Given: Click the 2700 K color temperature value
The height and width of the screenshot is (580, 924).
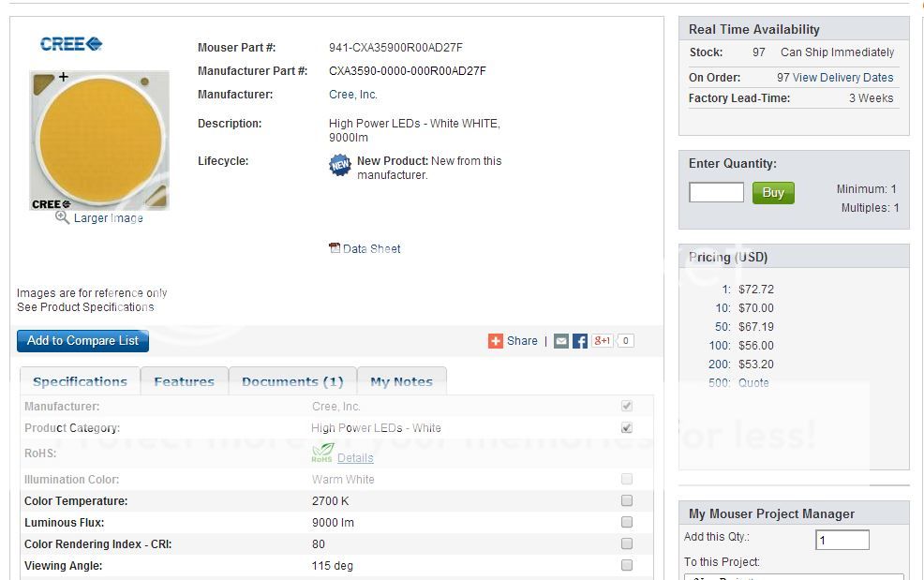Looking at the screenshot, I should tap(331, 501).
